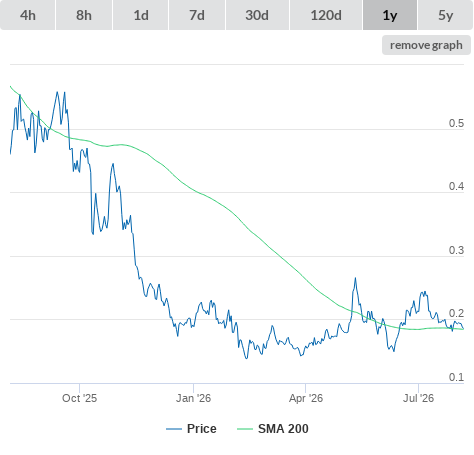
Task: Click the blue Price legend line marker
Action: pyautogui.click(x=174, y=429)
